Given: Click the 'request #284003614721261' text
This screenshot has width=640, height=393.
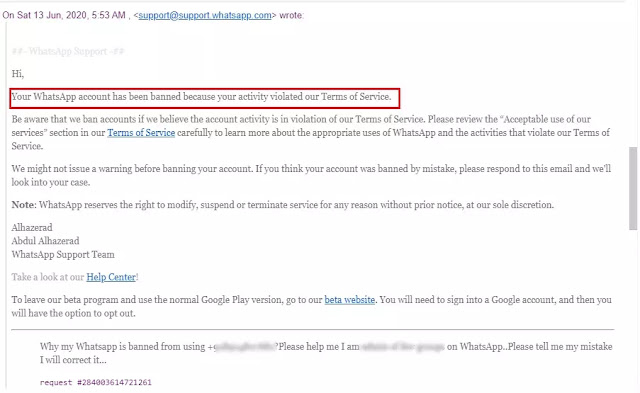Looking at the screenshot, I should pyautogui.click(x=96, y=382).
